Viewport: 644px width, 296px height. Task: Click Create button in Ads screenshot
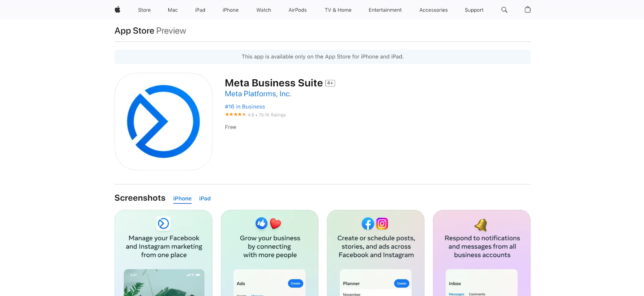click(295, 284)
